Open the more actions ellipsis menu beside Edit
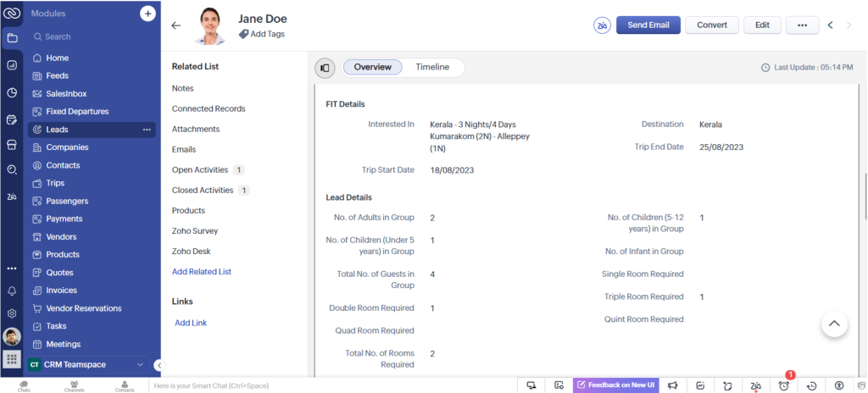 click(x=802, y=25)
